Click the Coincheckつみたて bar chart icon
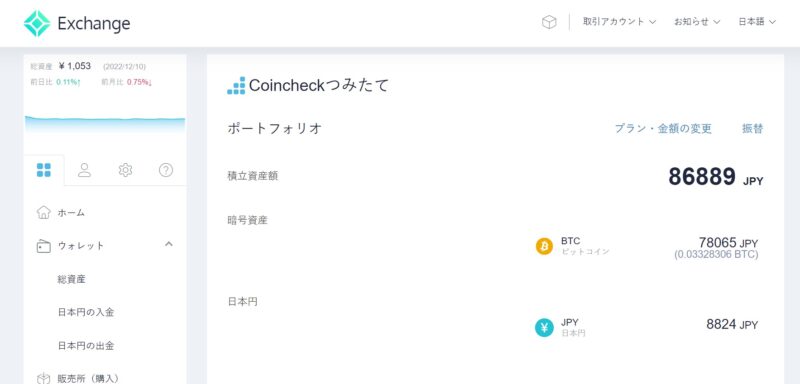Viewport: 800px width, 384px height. click(236, 86)
